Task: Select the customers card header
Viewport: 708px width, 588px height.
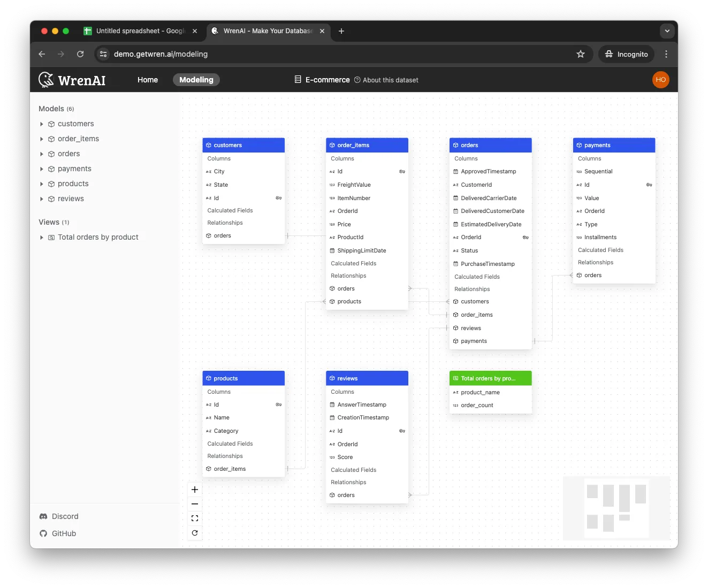Action: (x=243, y=145)
